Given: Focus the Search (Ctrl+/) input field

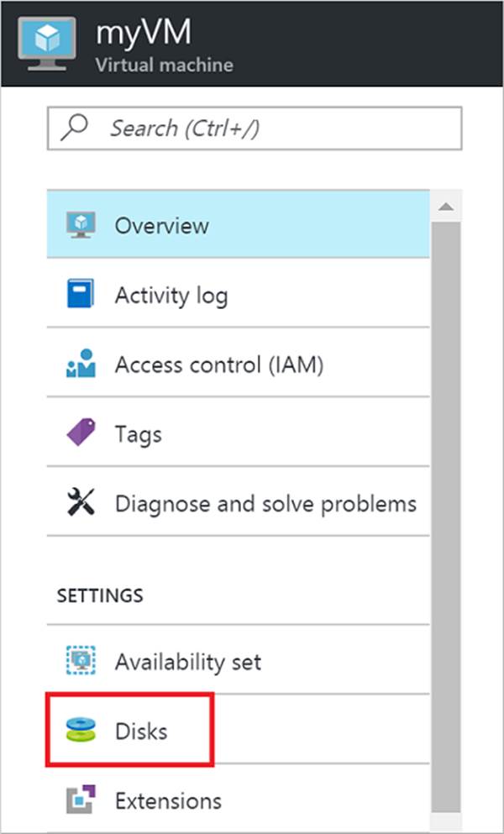Looking at the screenshot, I should [269, 128].
